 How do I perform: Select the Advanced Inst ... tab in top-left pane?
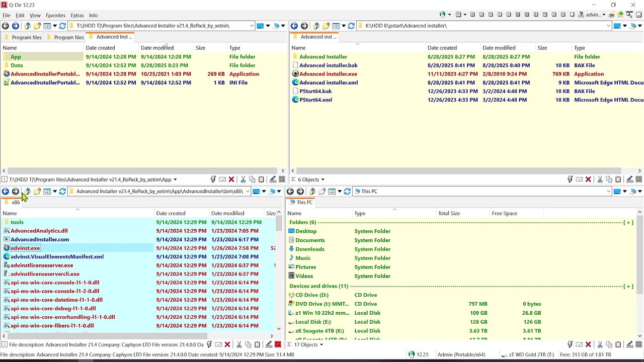tap(110, 37)
